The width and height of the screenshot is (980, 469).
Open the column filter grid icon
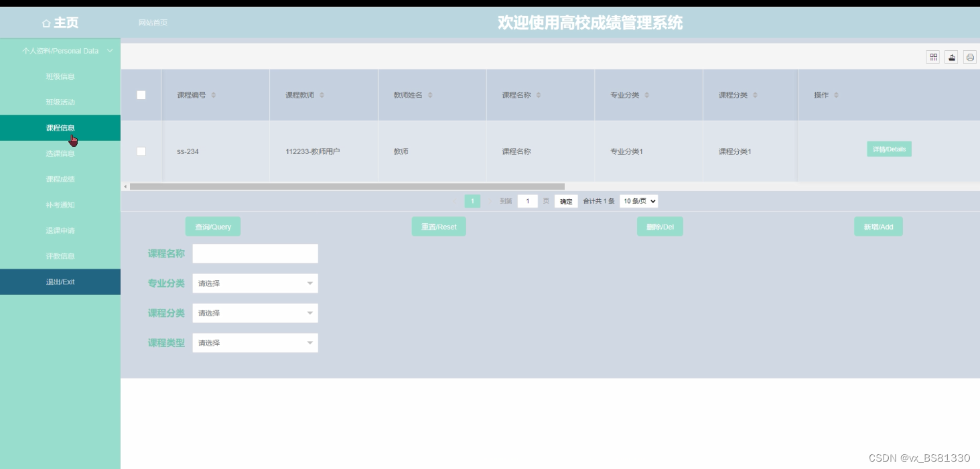coord(933,57)
